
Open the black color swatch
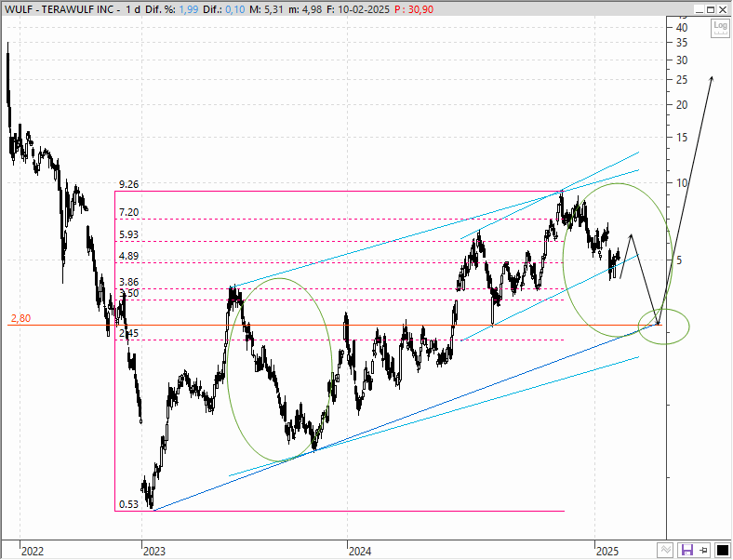[x=722, y=550]
